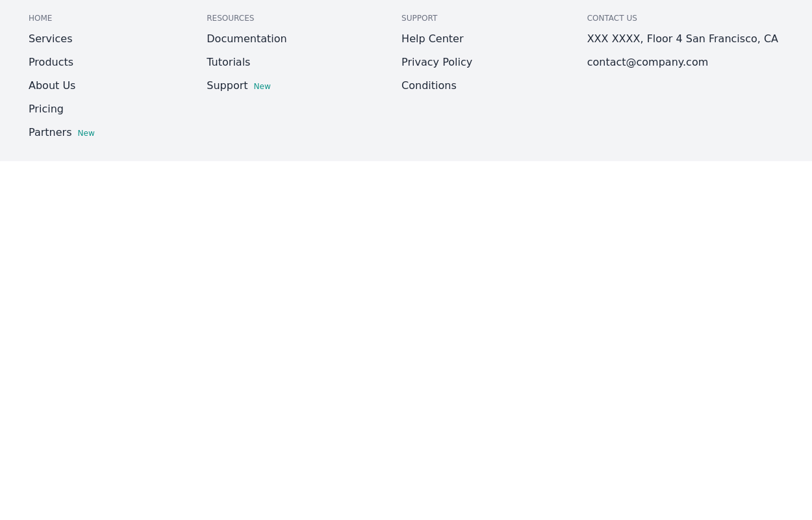Click the RESOURCES column heading

(230, 18)
